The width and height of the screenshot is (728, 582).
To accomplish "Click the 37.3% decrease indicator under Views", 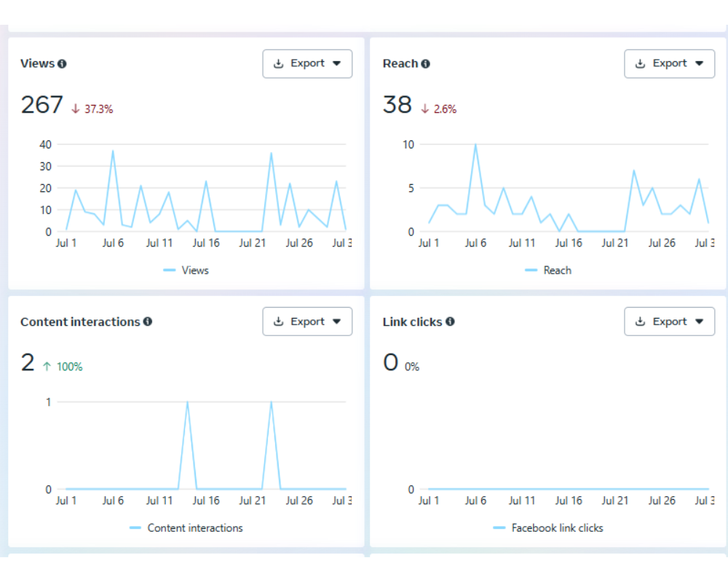I will pos(92,109).
